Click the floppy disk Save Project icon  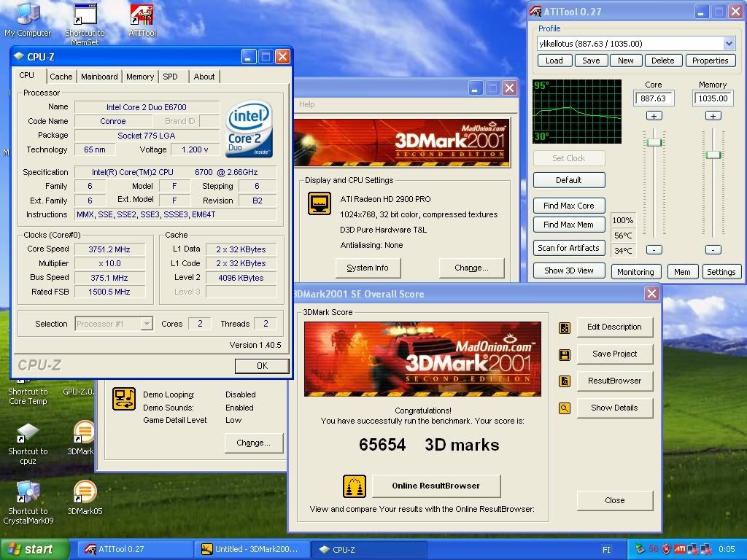coord(565,355)
